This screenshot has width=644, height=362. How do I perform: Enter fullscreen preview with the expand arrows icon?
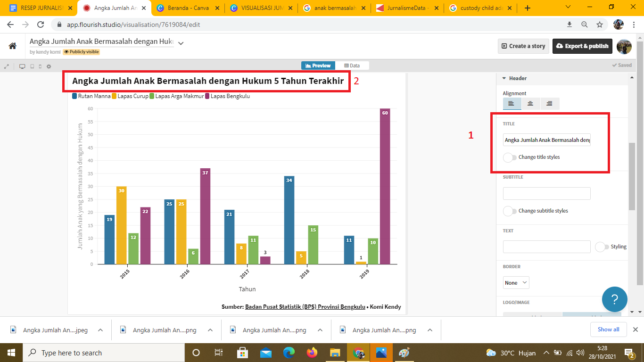[x=7, y=66]
